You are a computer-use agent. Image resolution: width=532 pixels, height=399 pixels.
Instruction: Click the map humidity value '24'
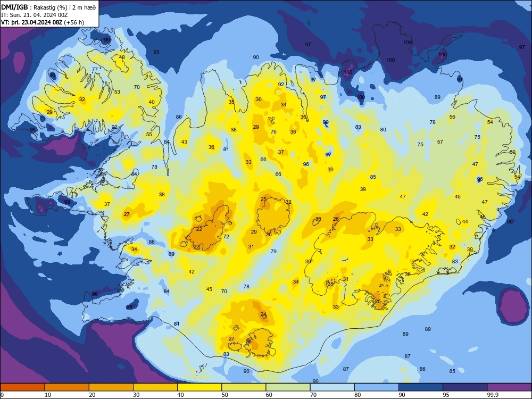pos(263,314)
